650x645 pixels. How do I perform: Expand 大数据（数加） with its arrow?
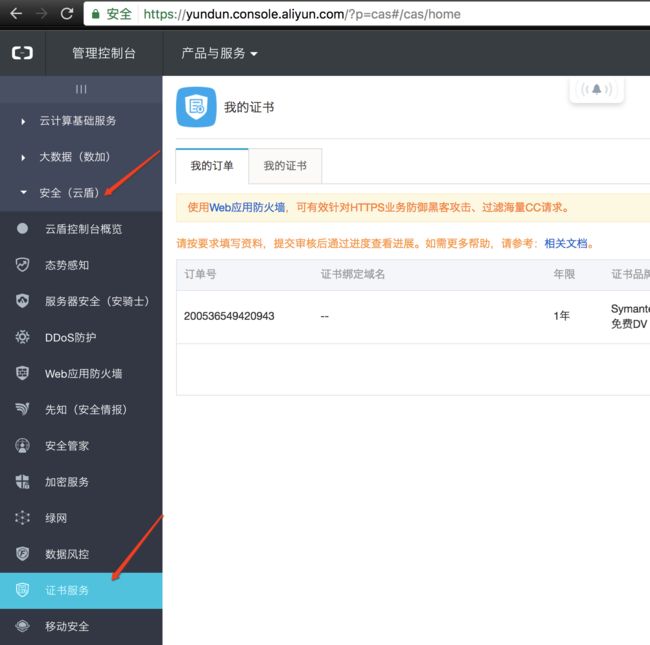pyautogui.click(x=23, y=158)
